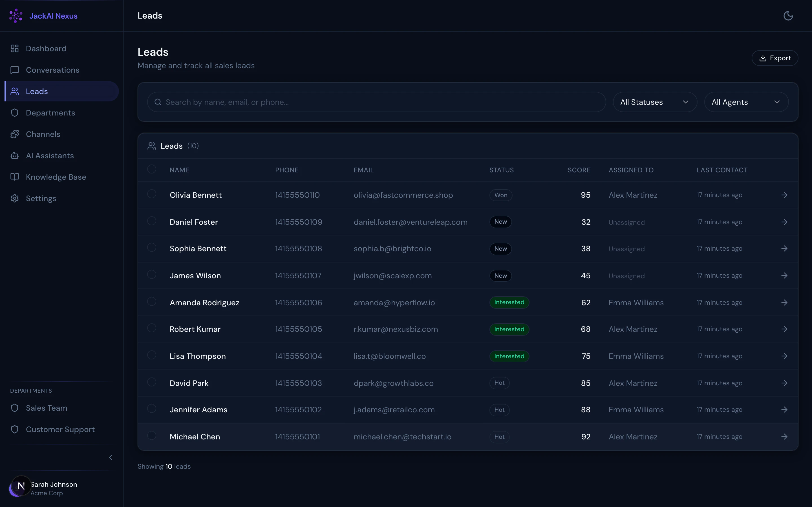Check the box next to Lisa Thompson
Viewport: 812px width, 507px height.
(x=152, y=355)
